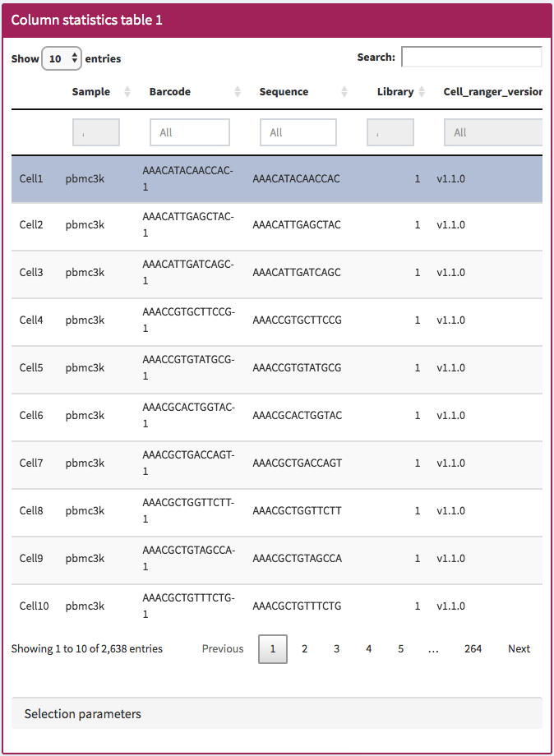Click the Cell_ranger_version filter box

click(x=492, y=132)
